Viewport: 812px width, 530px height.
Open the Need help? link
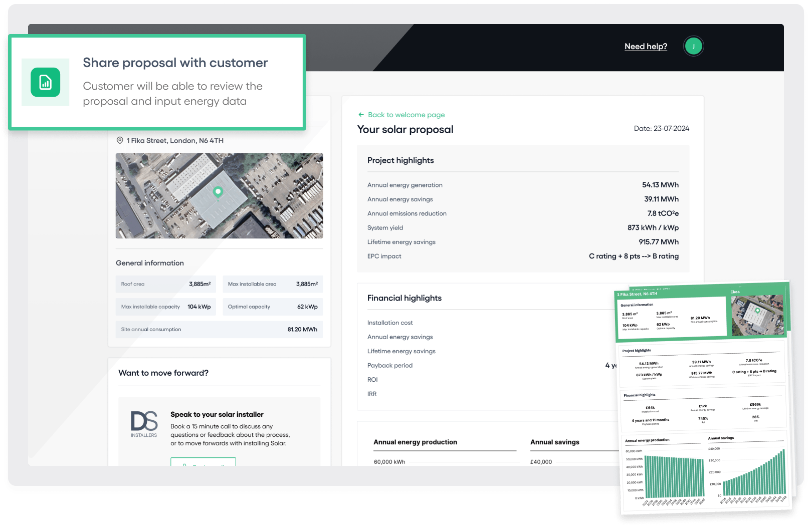point(646,47)
